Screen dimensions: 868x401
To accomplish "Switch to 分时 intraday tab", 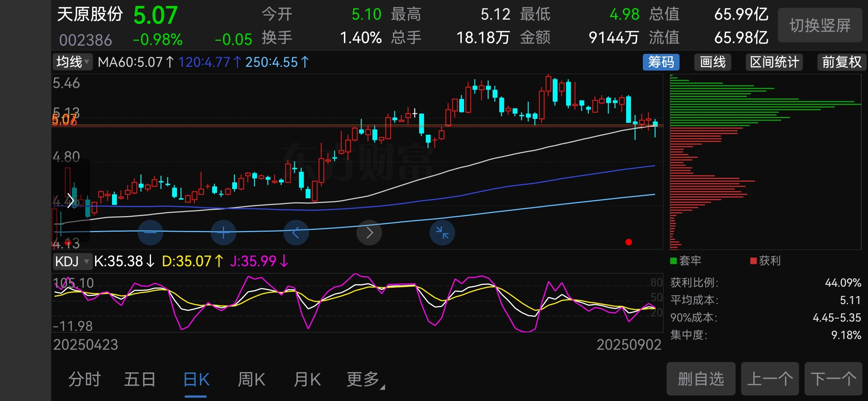I will (x=85, y=379).
